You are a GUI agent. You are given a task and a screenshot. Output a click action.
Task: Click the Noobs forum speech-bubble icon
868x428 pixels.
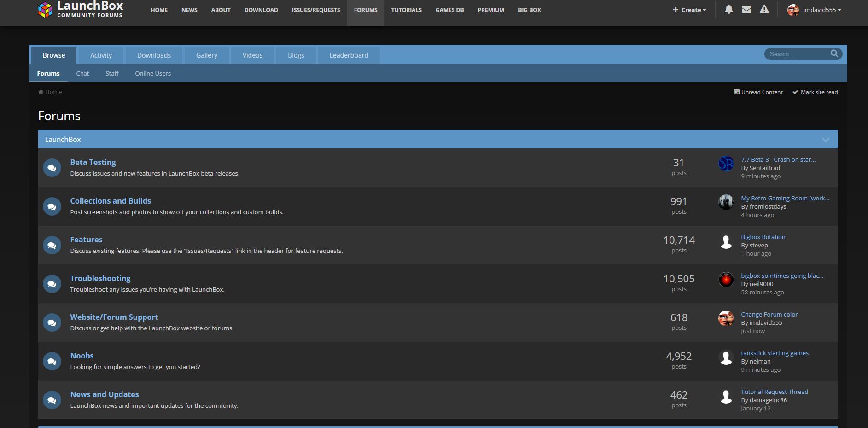click(x=52, y=361)
